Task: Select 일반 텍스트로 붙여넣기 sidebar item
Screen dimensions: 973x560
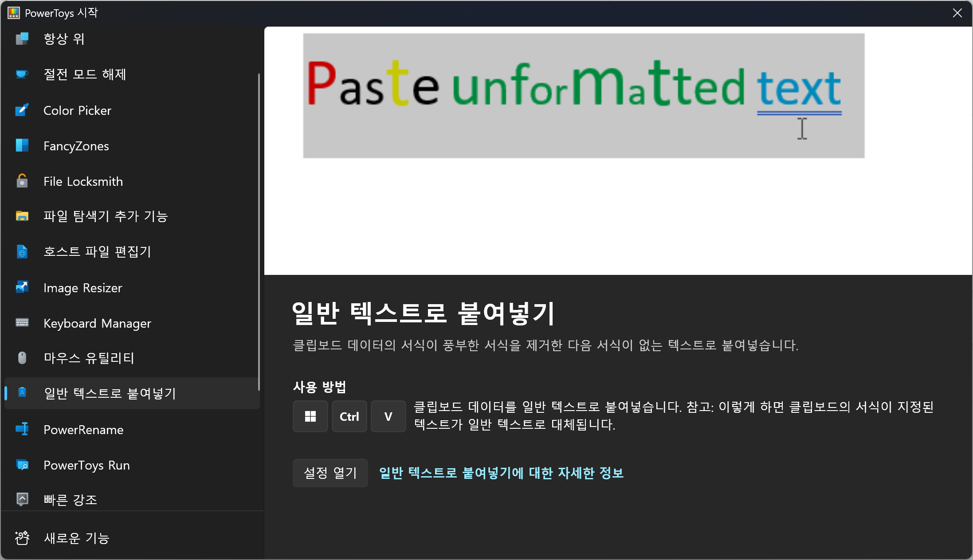Action: [x=110, y=393]
